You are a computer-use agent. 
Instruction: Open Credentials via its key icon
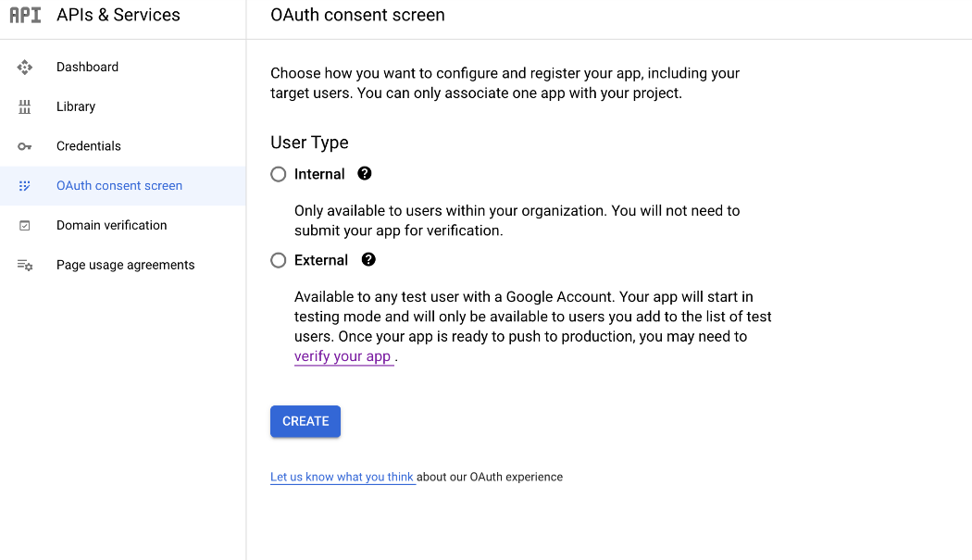(25, 146)
